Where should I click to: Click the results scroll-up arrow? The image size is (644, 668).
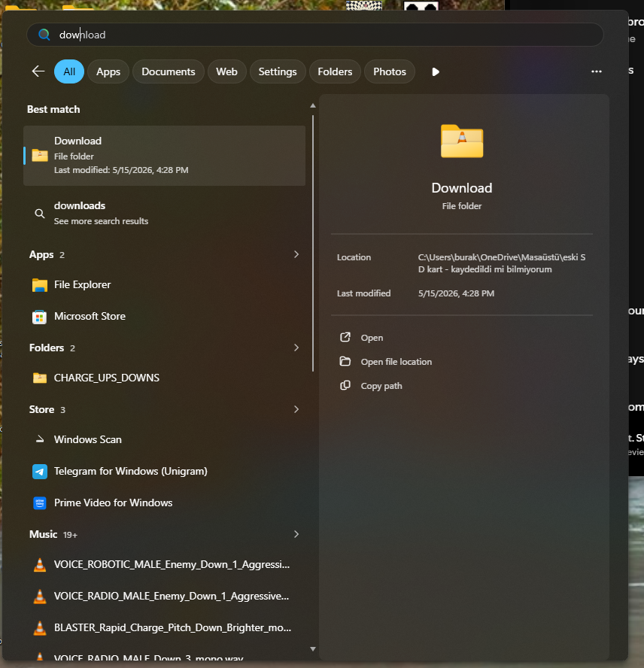pos(313,105)
